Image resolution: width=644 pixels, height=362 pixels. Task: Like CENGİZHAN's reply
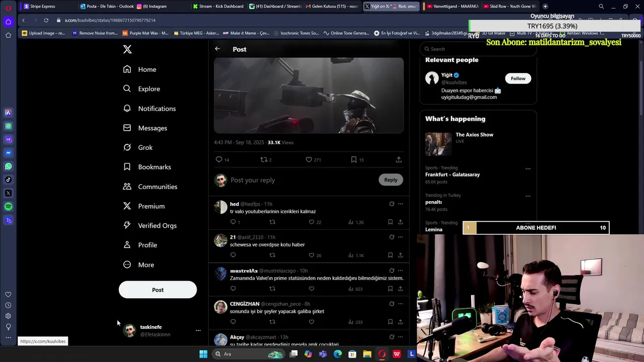point(311,322)
